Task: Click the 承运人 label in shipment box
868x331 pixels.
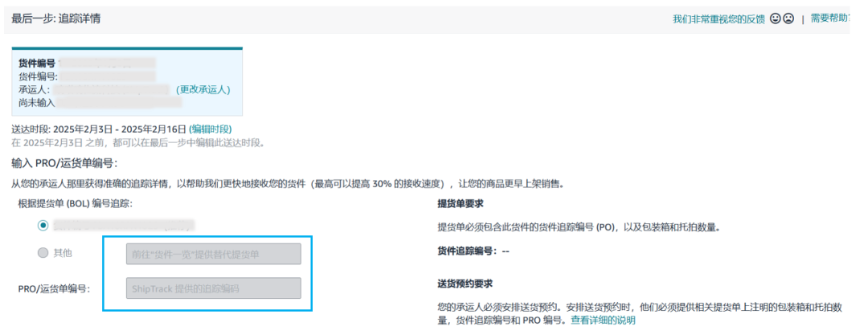Action: pyautogui.click(x=35, y=89)
